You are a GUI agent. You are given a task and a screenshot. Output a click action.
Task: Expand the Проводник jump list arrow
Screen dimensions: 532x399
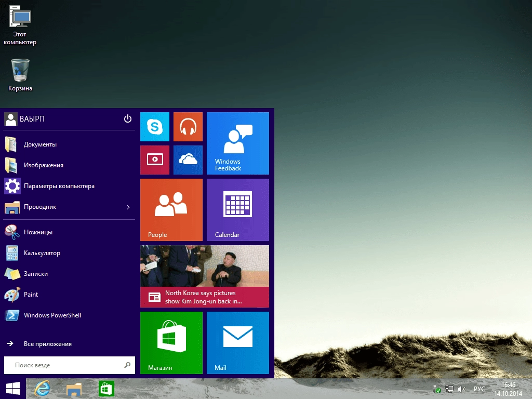click(128, 207)
